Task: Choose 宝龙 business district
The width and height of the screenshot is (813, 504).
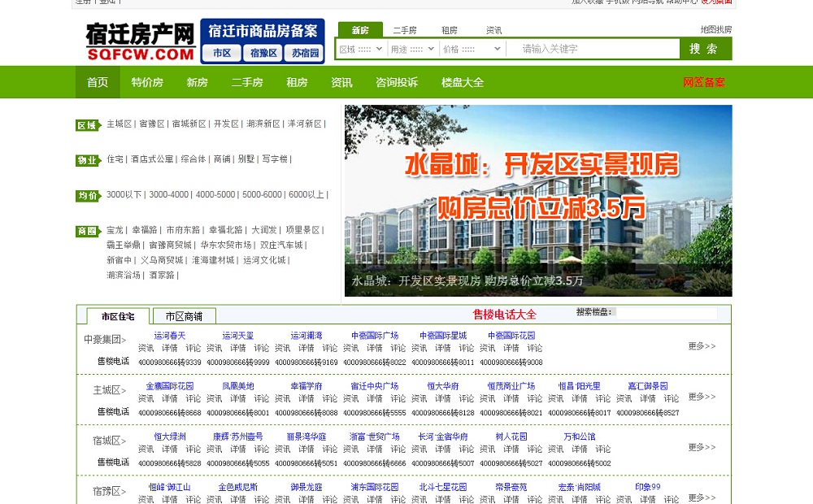Action: click(x=115, y=230)
